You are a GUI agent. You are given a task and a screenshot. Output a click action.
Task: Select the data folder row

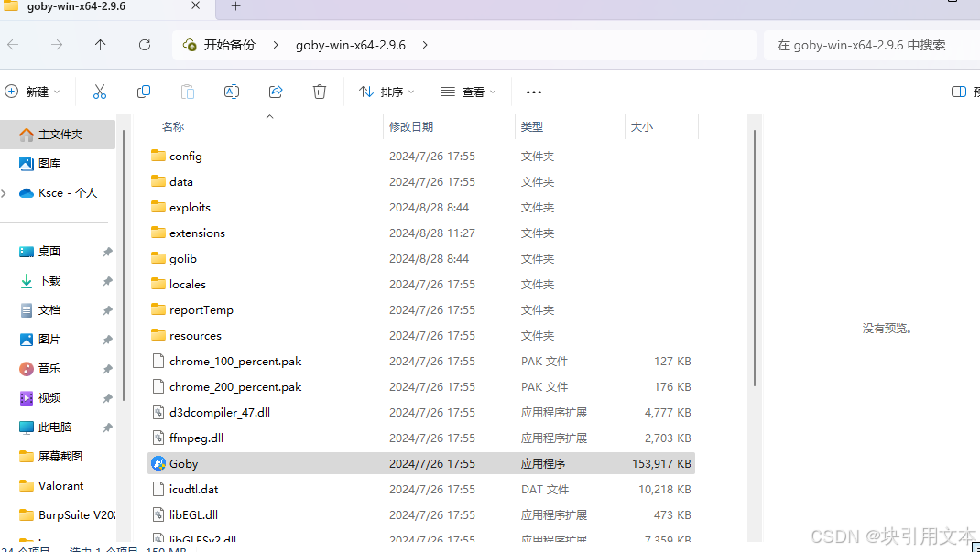pyautogui.click(x=421, y=181)
